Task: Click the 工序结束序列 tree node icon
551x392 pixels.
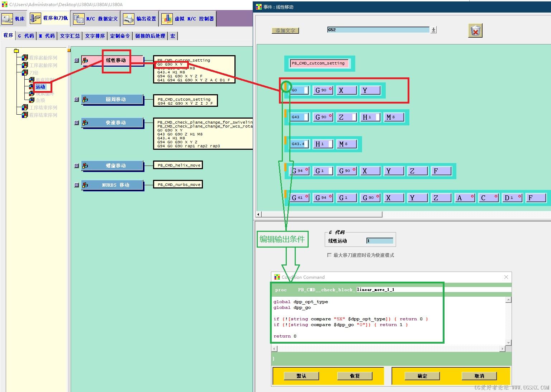Action: [x=25, y=107]
